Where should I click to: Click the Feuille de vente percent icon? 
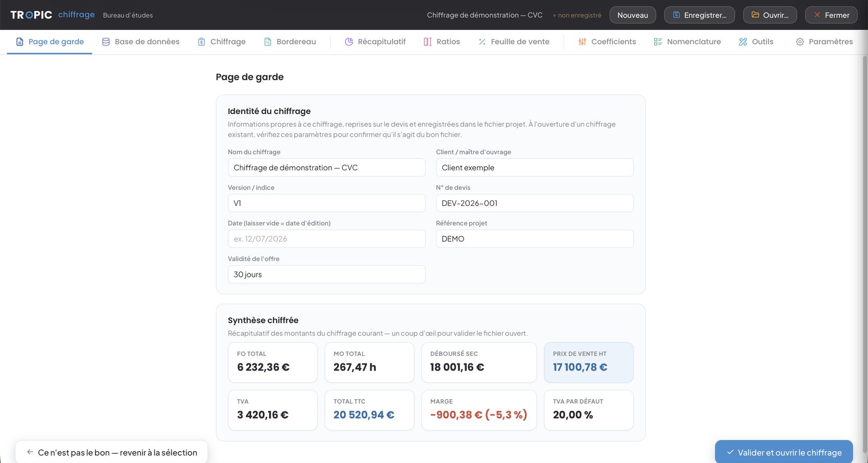click(x=482, y=42)
